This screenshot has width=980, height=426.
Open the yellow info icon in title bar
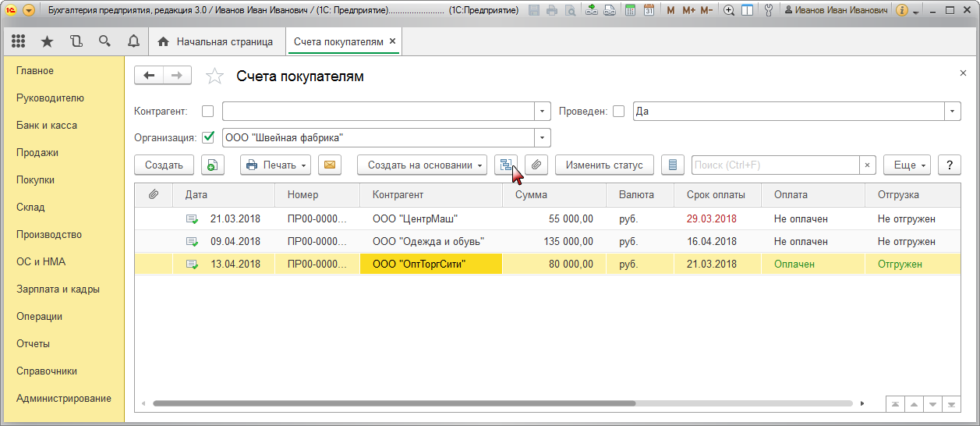[902, 10]
